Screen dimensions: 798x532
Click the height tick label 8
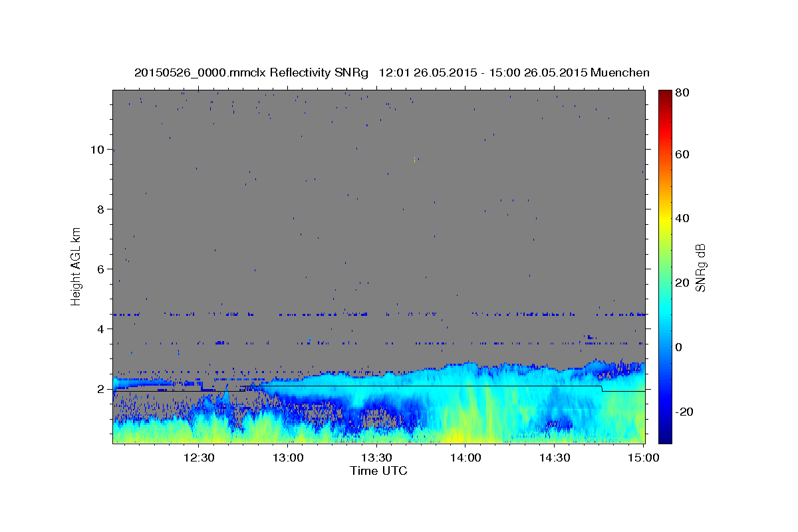[99, 209]
